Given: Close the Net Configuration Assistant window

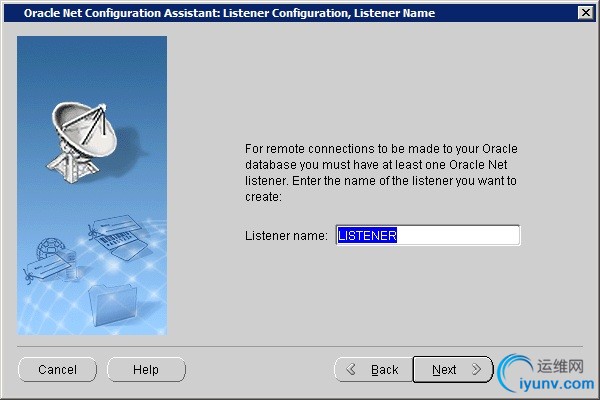Looking at the screenshot, I should (585, 13).
